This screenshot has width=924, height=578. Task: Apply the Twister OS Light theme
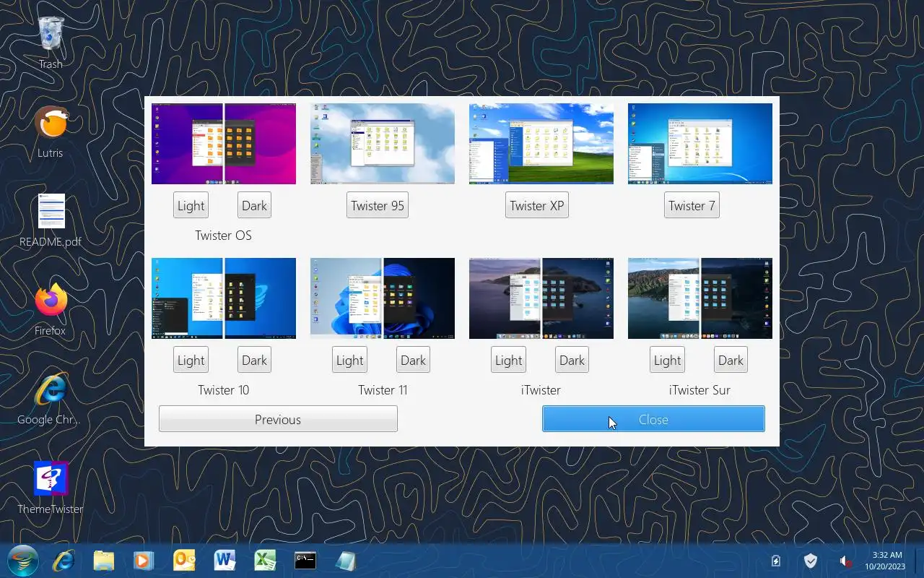[x=191, y=205]
